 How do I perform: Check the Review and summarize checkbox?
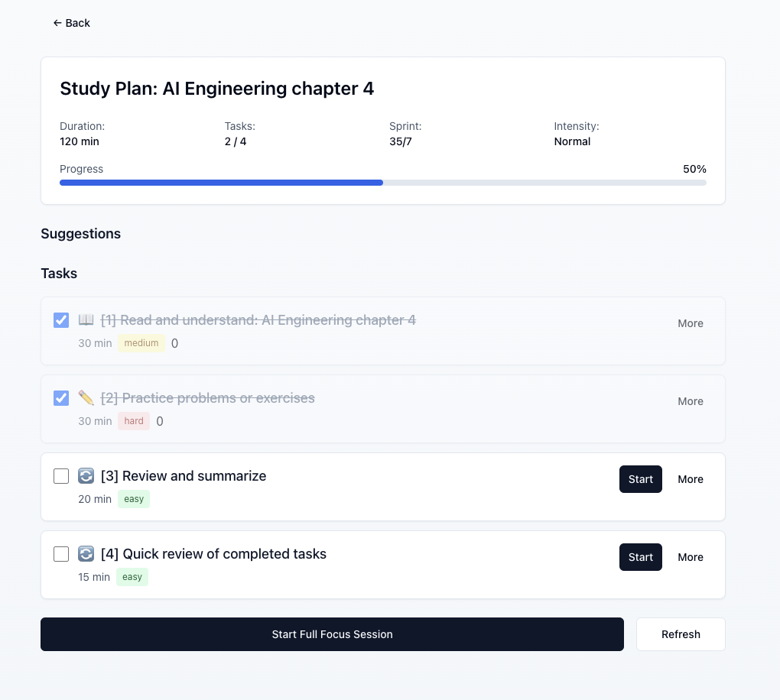(61, 476)
